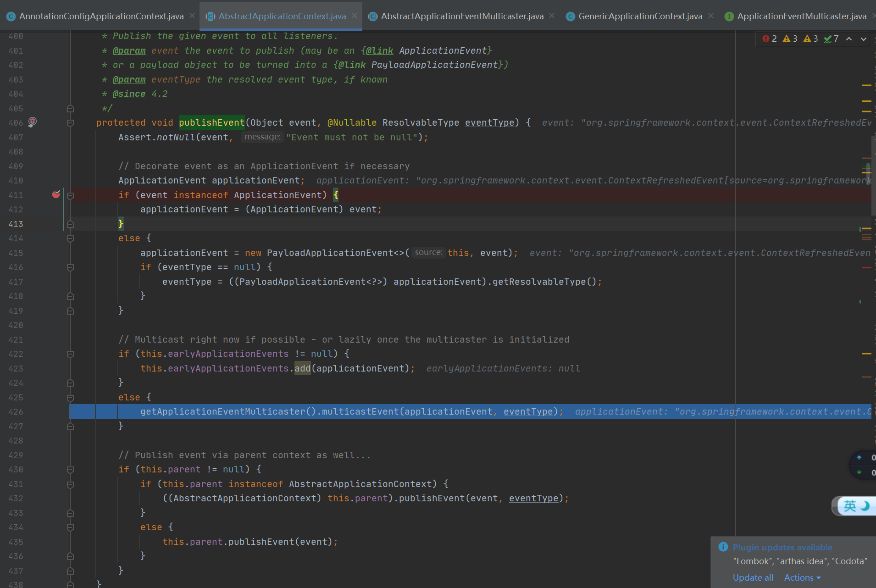Switch to AnnotationConfigApplicationContext.java tab

101,16
